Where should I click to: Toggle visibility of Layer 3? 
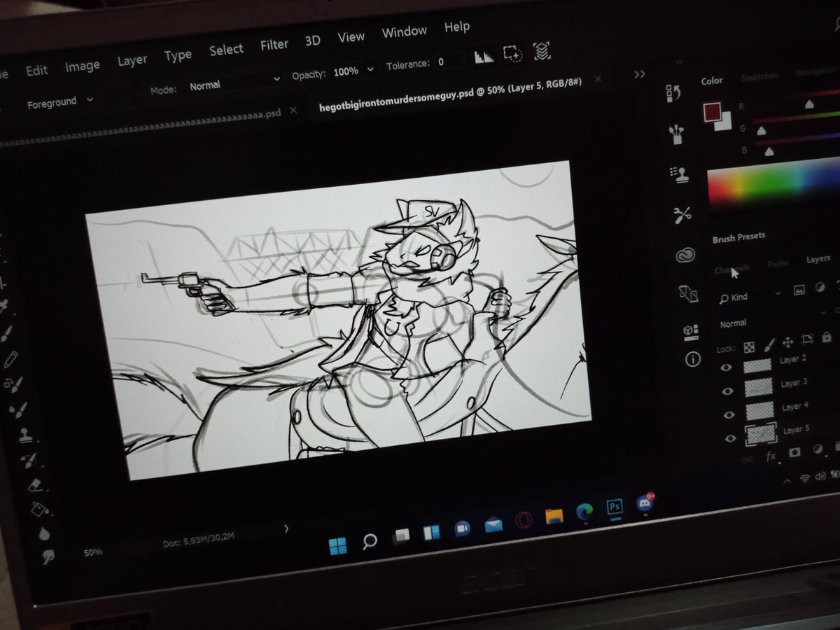coord(728,391)
